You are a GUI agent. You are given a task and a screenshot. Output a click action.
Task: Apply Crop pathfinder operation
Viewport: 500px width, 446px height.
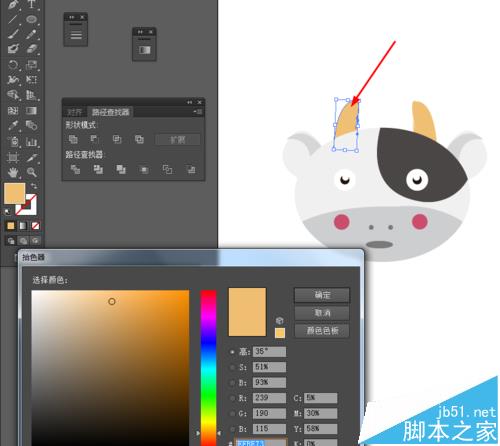pos(144,170)
